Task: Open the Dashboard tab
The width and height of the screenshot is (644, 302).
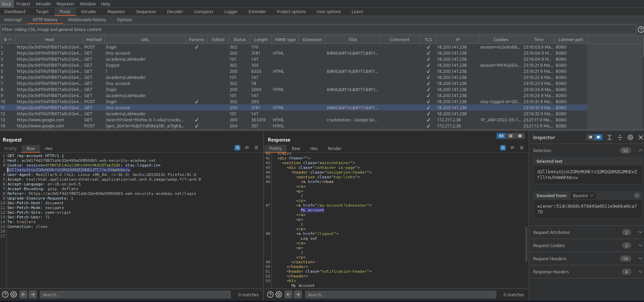Action: [15, 11]
